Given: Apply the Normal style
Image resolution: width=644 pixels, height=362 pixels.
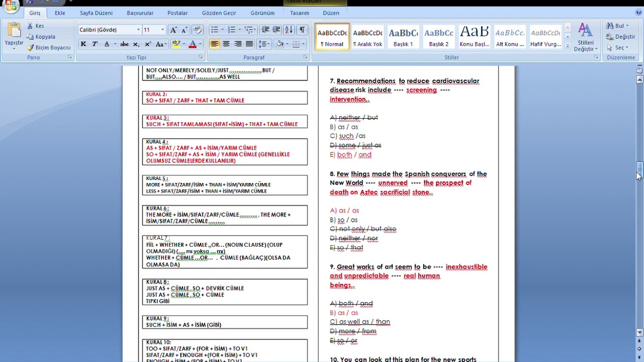Looking at the screenshot, I should [332, 37].
